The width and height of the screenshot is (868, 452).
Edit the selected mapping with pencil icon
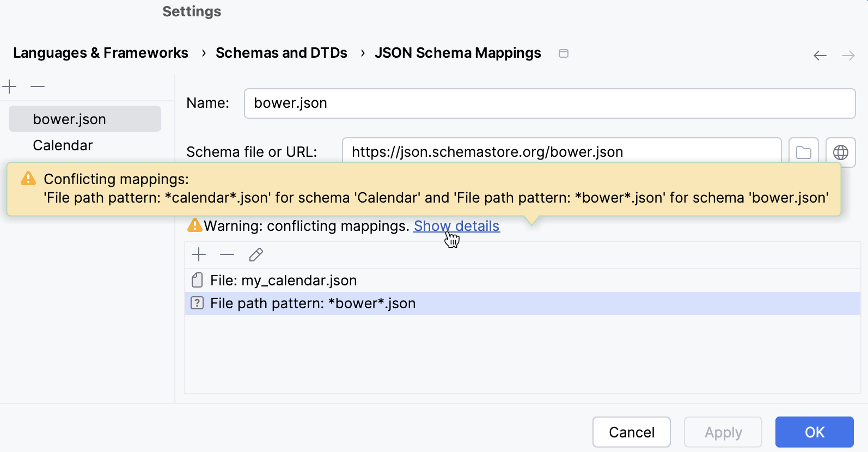(x=256, y=254)
